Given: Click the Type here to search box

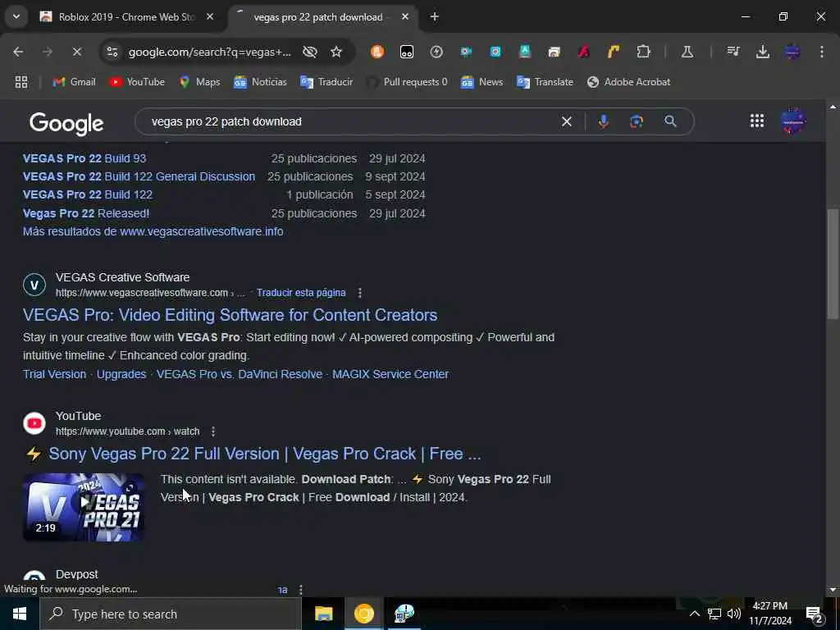Looking at the screenshot, I should (171, 614).
